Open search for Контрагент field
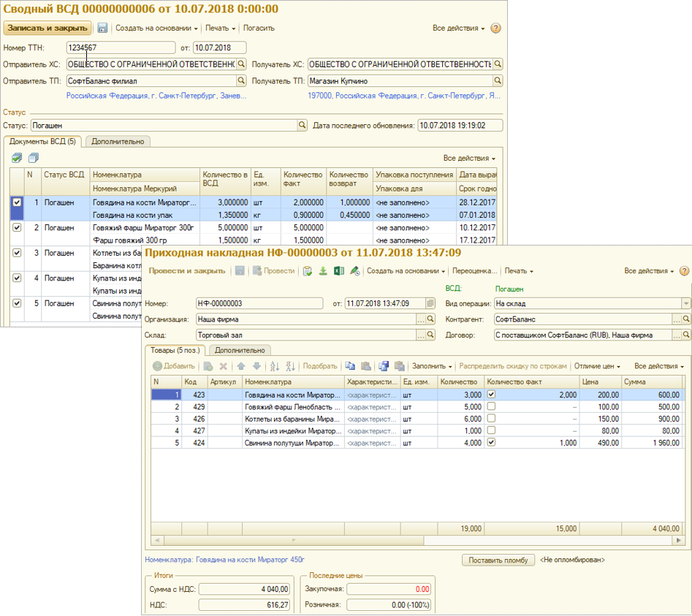Viewport: 692px width, 616px height. click(x=686, y=319)
